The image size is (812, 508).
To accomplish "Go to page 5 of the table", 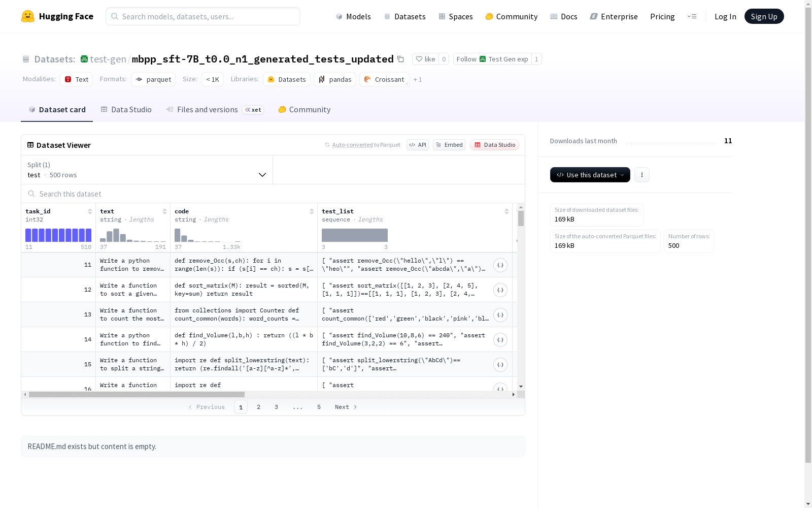I will click(x=319, y=407).
